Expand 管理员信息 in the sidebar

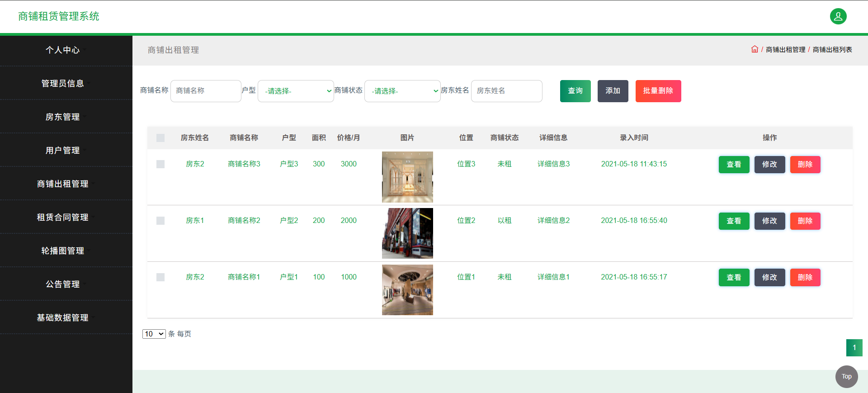(62, 83)
